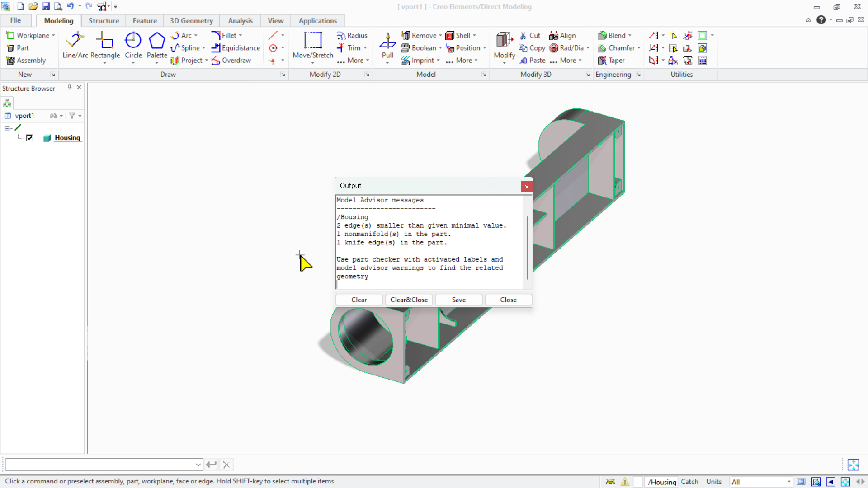
Task: Click the Paste command
Action: coord(532,60)
